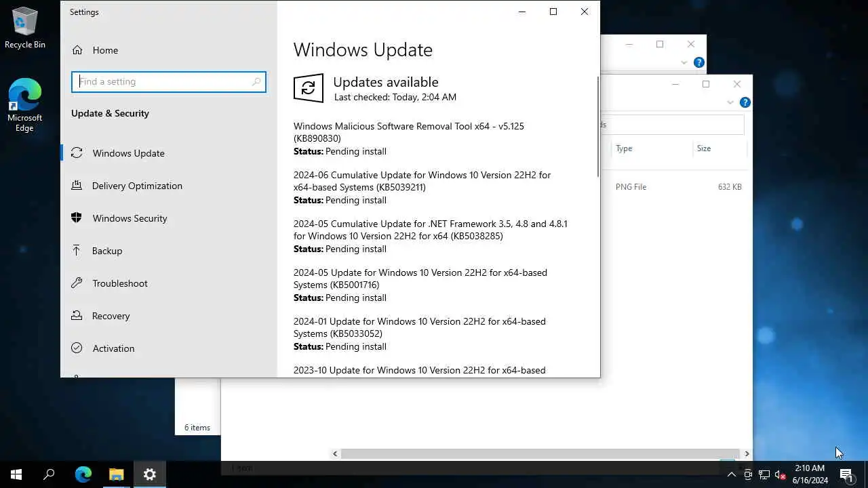Click '632 KB' size cell in File Explorer

[x=730, y=187]
